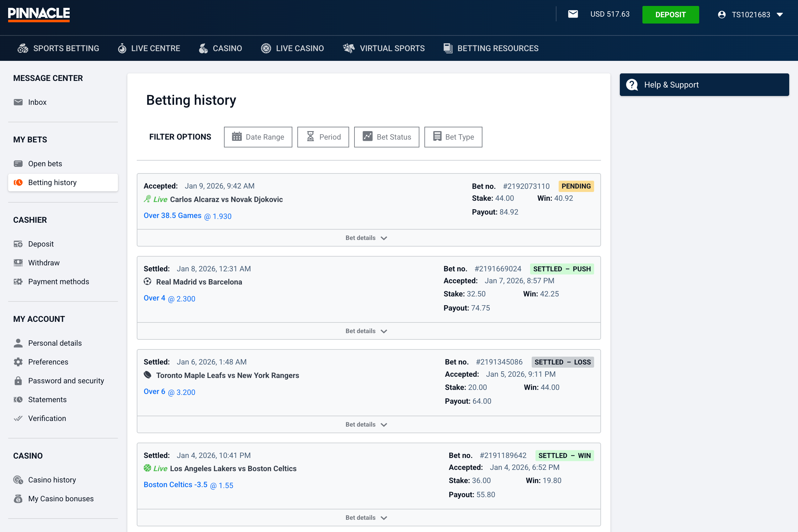
Task: Open the Date Range filter
Action: click(x=258, y=137)
